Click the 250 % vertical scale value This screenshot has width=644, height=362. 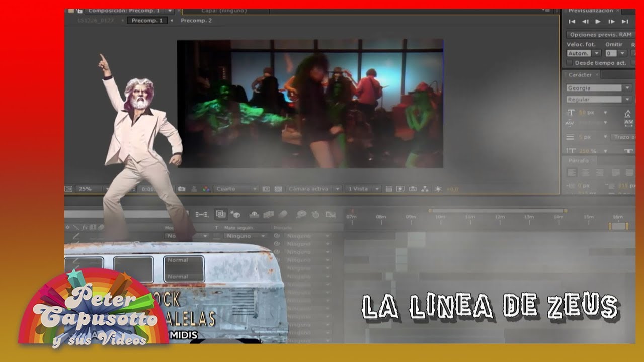pos(587,150)
